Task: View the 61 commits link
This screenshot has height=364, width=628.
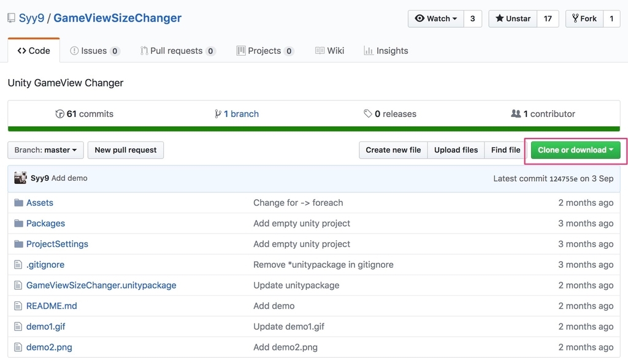Action: pyautogui.click(x=85, y=114)
